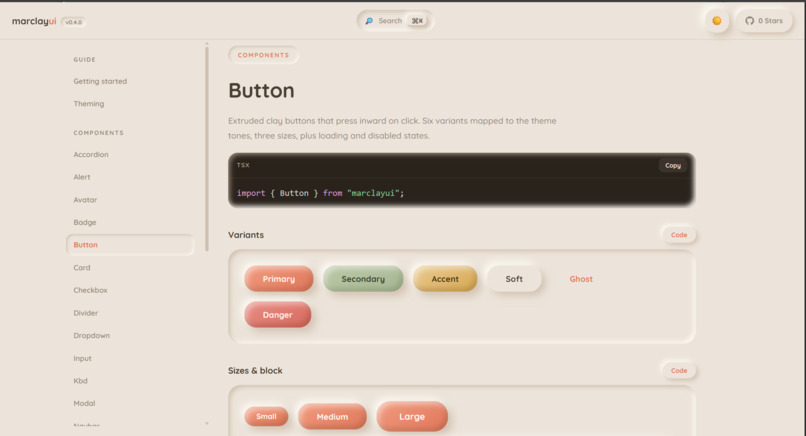This screenshot has height=436, width=806.
Task: Go to Accordion component page
Action: (91, 154)
